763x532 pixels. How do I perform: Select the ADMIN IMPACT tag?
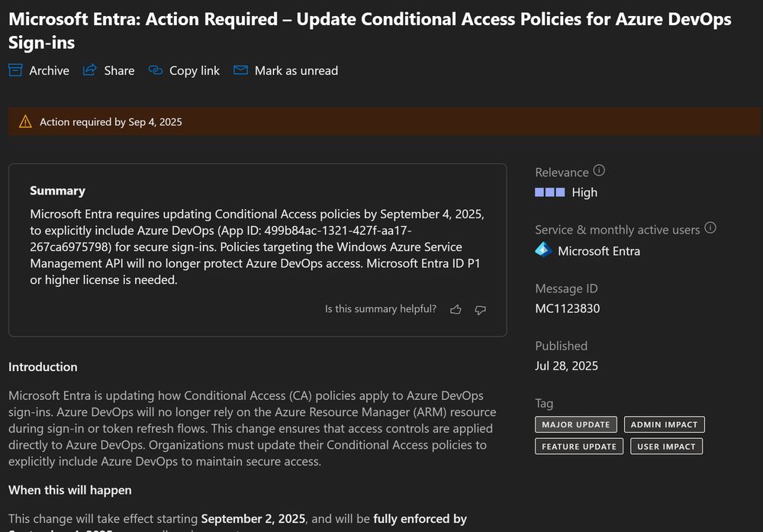tap(663, 424)
